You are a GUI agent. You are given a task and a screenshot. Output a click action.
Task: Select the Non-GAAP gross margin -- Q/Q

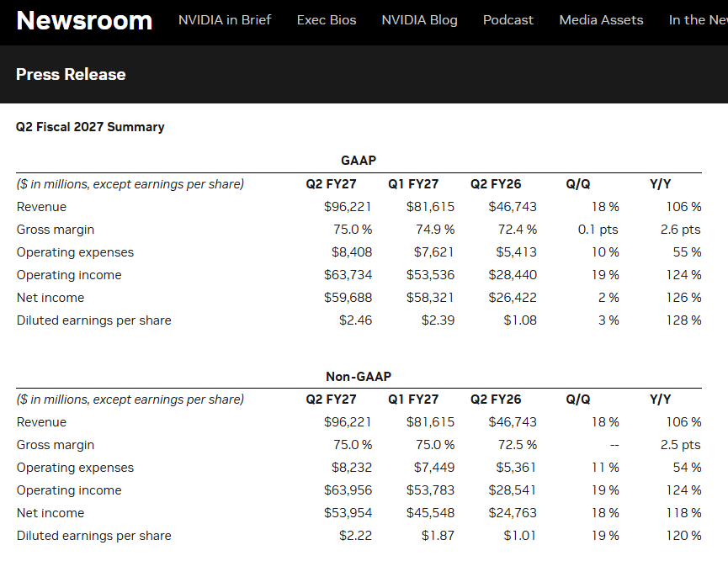pos(614,445)
